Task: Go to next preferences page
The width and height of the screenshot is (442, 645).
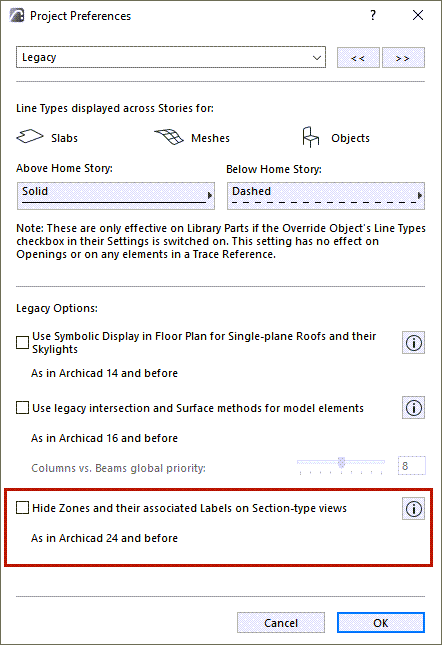Action: [403, 58]
